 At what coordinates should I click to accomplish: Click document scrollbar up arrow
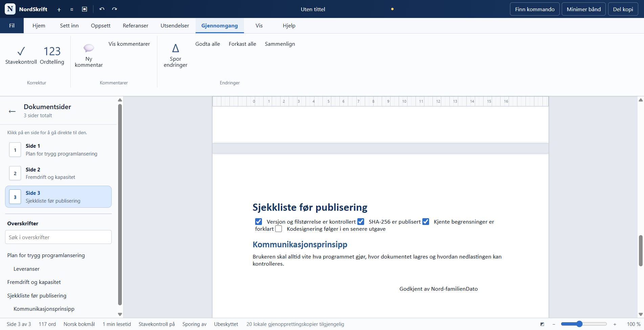pos(641,100)
